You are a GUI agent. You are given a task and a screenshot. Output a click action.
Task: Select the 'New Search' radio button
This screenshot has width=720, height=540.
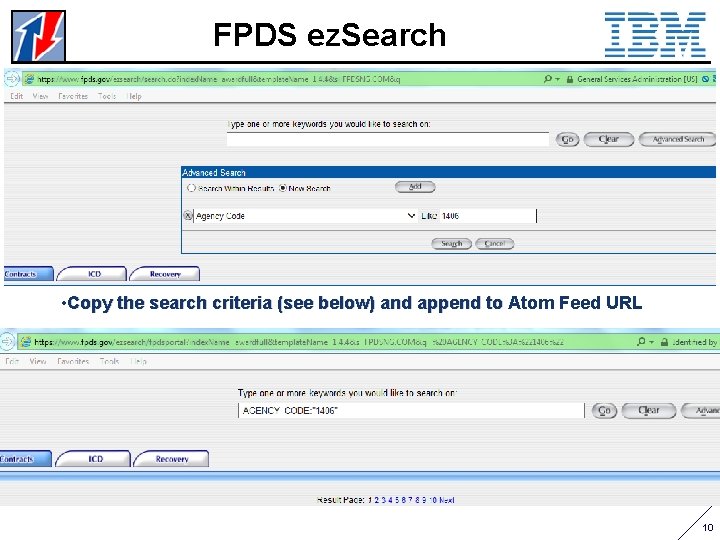tap(283, 188)
